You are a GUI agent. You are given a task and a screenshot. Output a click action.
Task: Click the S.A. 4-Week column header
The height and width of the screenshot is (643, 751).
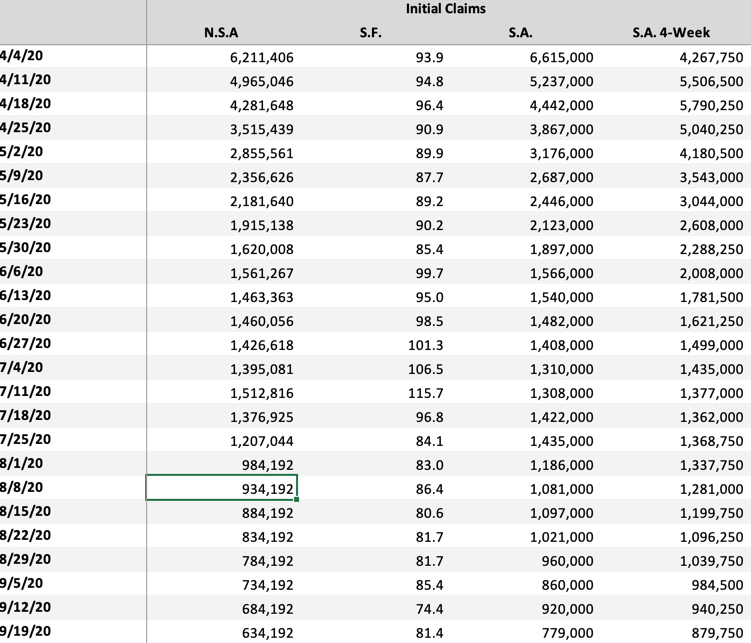671,33
